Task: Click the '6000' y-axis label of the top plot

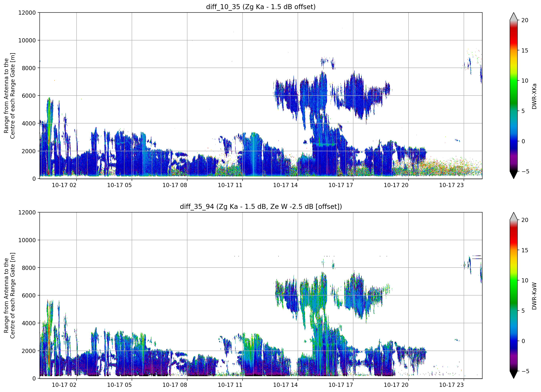Action: pyautogui.click(x=29, y=96)
